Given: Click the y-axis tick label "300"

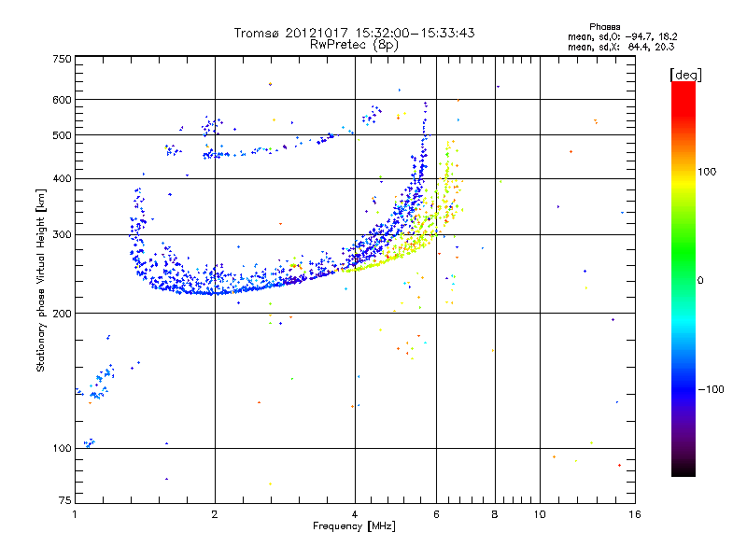Looking at the screenshot, I should click(x=62, y=235).
